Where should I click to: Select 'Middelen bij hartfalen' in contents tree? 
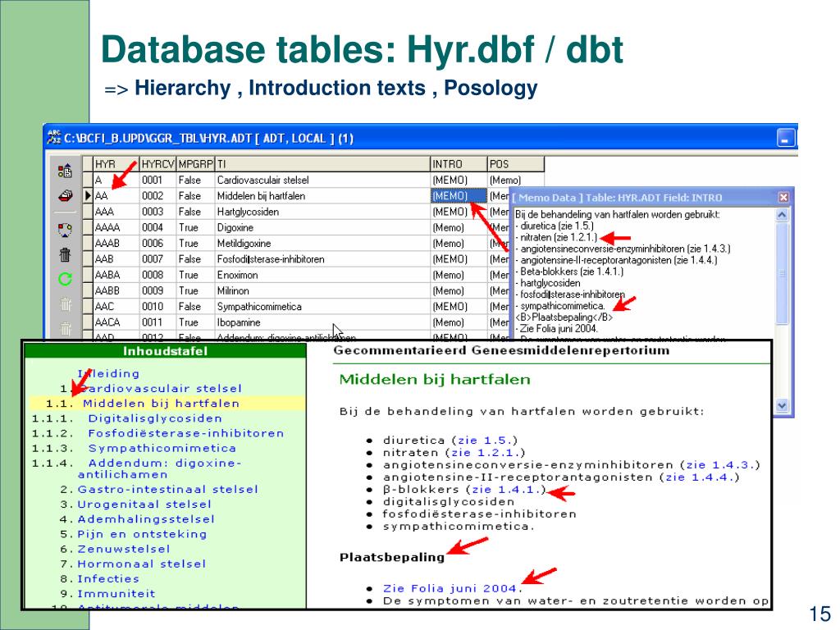[x=161, y=404]
